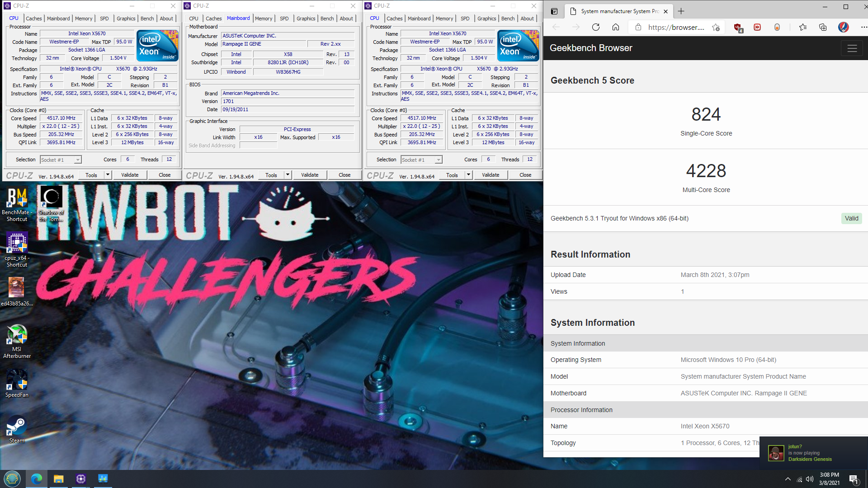Switch to Memory tab in left CPU-Z
This screenshot has width=868, height=488.
84,19
